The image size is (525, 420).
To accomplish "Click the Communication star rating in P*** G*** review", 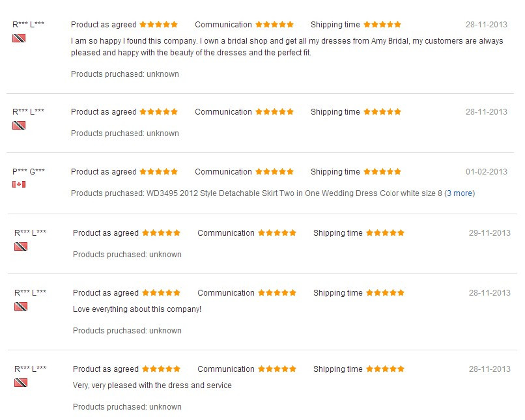I will [x=275, y=172].
